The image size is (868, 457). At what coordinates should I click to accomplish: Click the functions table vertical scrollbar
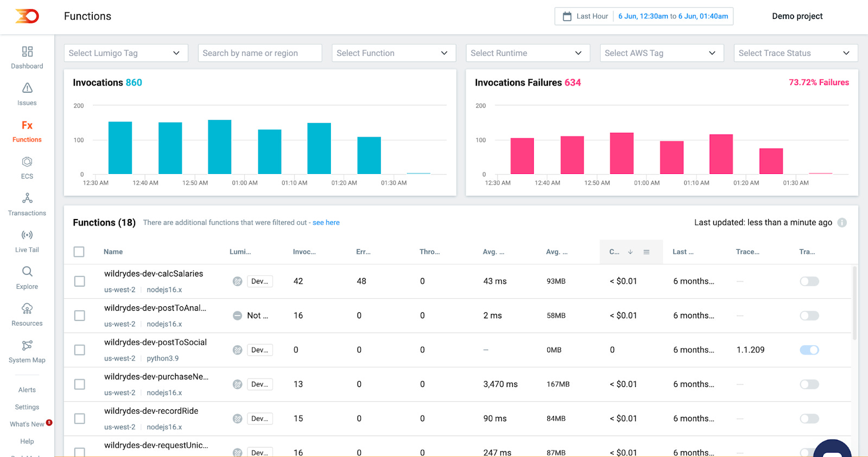(855, 304)
